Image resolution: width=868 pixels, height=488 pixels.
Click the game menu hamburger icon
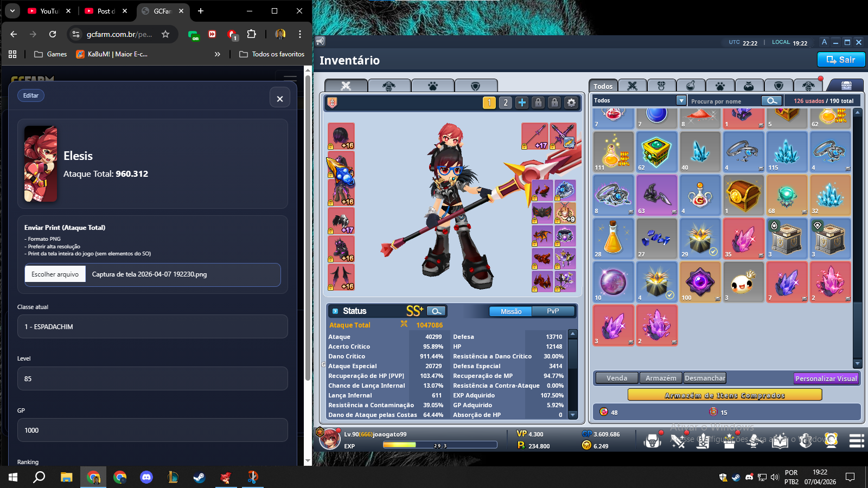coord(857,441)
